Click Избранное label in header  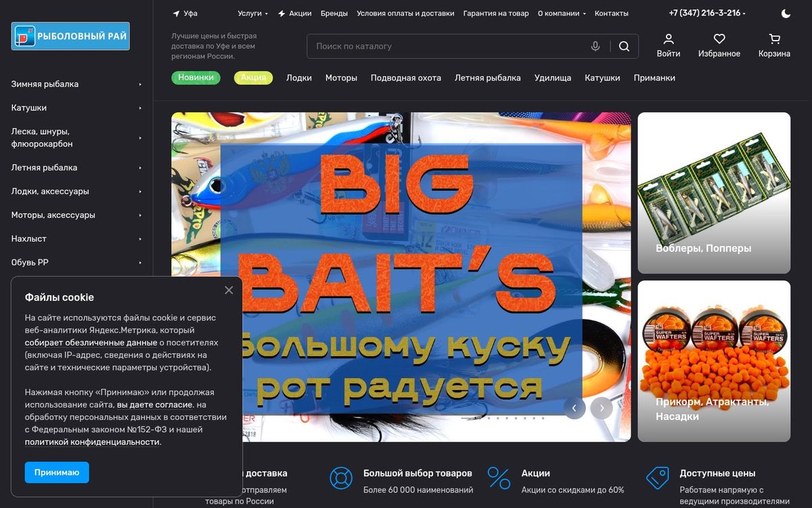(x=719, y=54)
